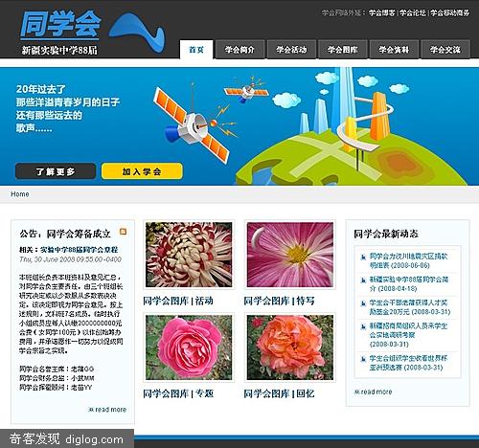Switch to the 学会活动 tab
This screenshot has width=479, height=448.
pos(291,50)
